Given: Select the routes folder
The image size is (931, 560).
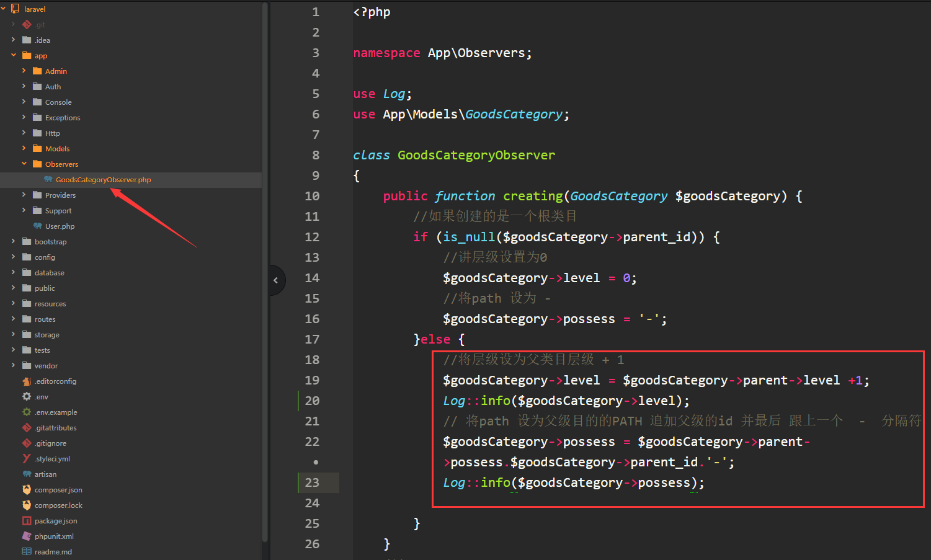Looking at the screenshot, I should point(45,319).
